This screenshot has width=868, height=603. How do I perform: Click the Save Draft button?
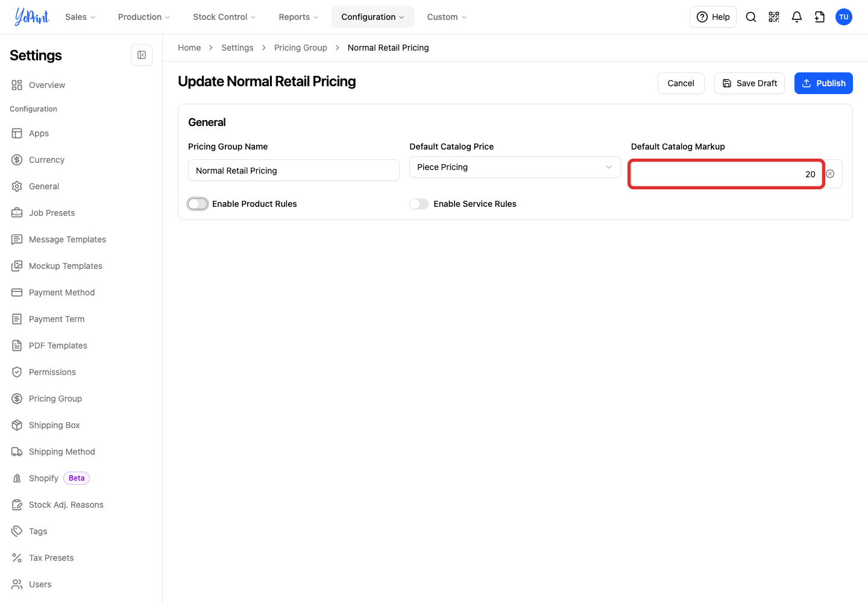pos(749,83)
